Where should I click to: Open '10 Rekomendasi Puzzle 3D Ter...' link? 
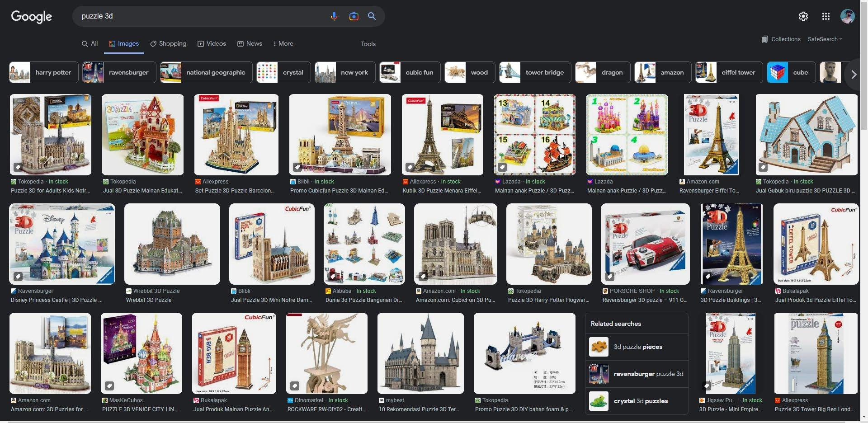point(419,409)
